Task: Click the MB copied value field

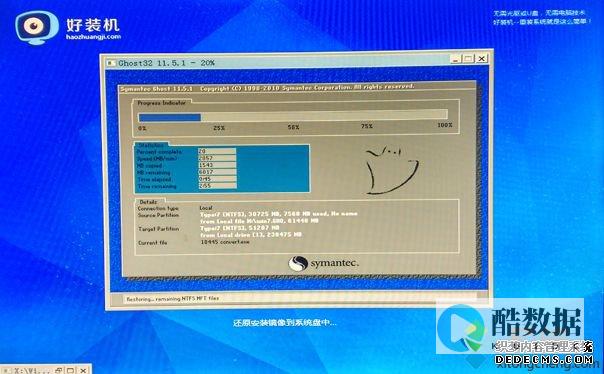Action: click(x=217, y=165)
